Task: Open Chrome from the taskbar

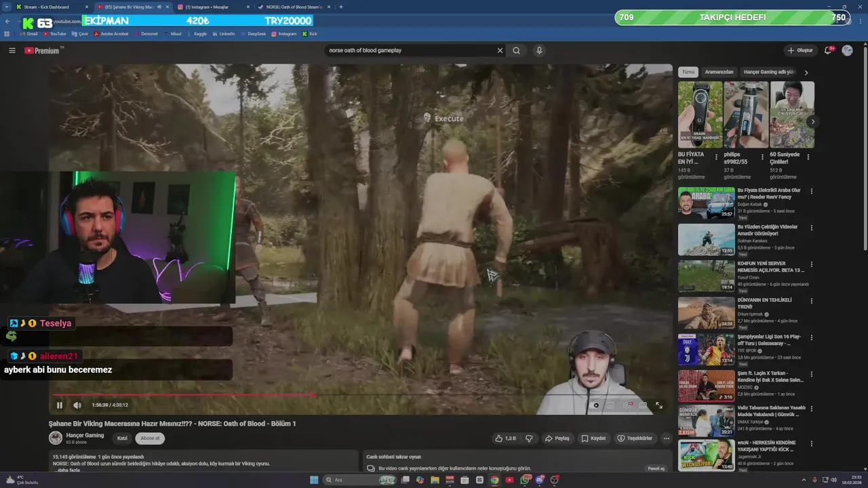Action: point(494,480)
